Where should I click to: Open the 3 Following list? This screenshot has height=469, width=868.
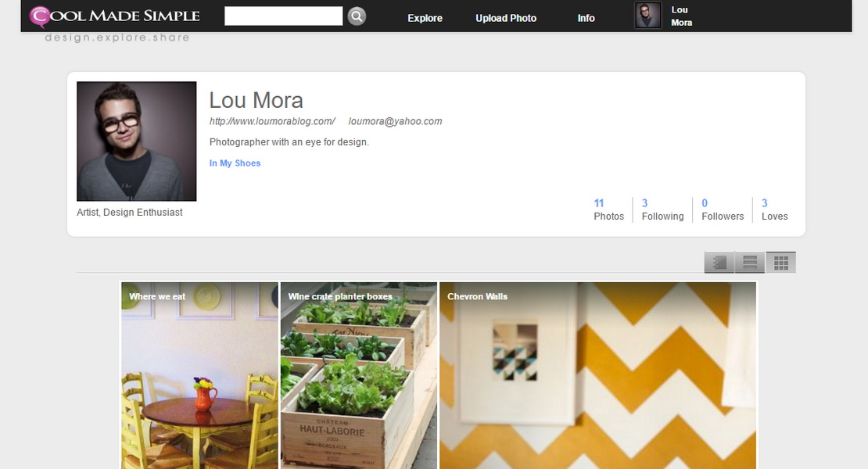click(x=662, y=209)
